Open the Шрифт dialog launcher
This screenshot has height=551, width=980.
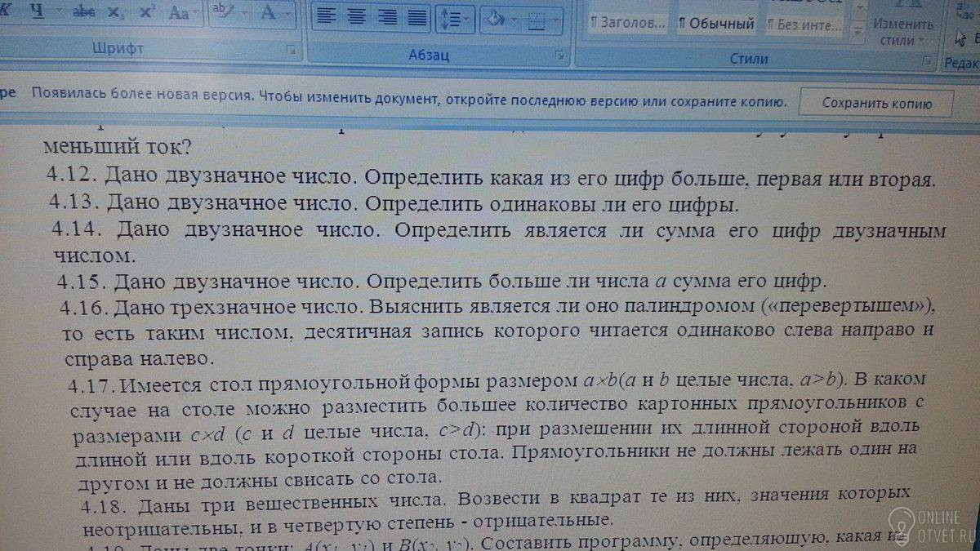[292, 51]
